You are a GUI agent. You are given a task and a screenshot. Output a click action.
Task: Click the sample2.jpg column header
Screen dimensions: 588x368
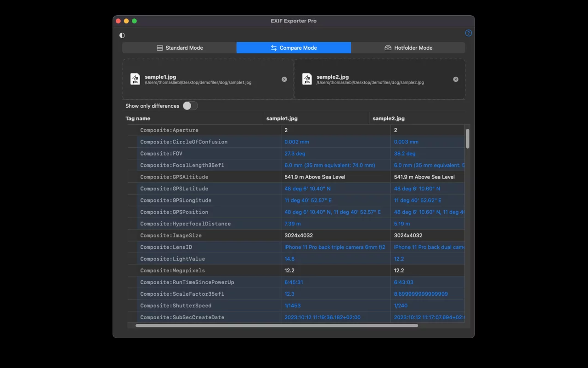point(389,119)
